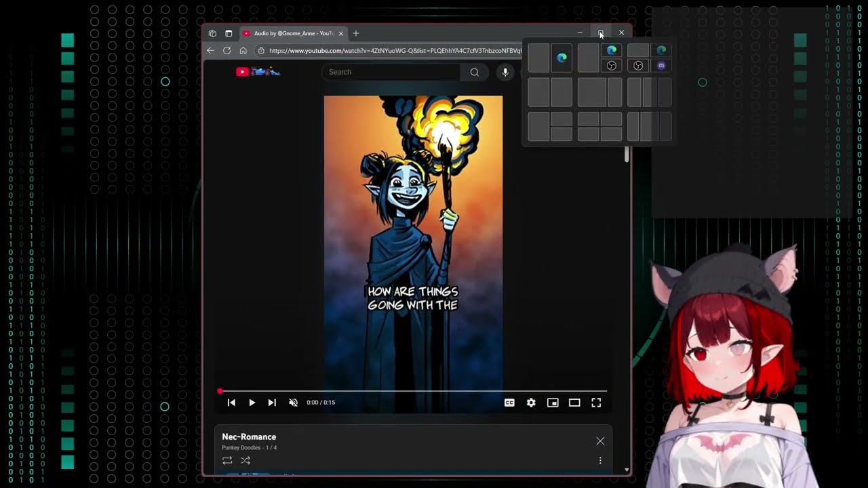
Task: Snap to the Discord zone in the grid layout
Action: (661, 66)
